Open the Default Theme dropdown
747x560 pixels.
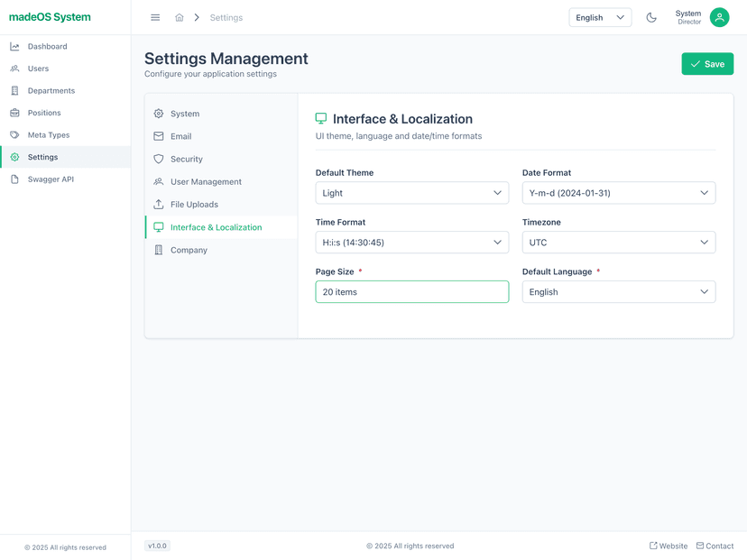tap(412, 193)
